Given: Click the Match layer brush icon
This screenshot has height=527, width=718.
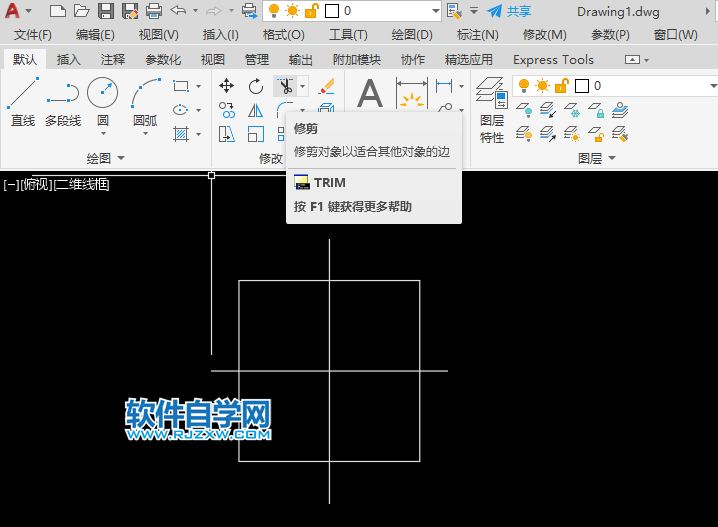Looking at the screenshot, I should click(620, 134).
